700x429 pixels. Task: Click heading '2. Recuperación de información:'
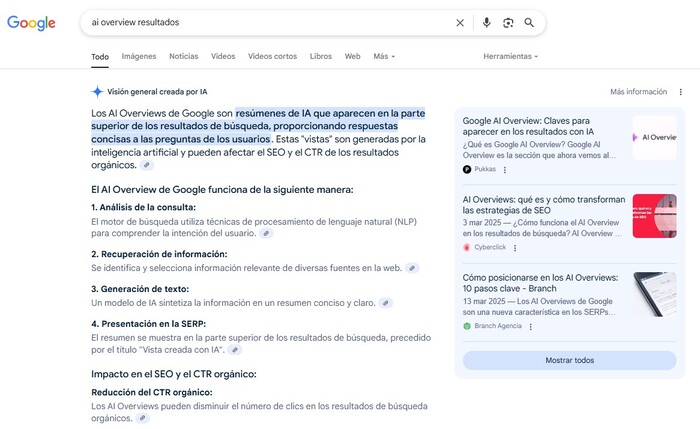pos(159,254)
